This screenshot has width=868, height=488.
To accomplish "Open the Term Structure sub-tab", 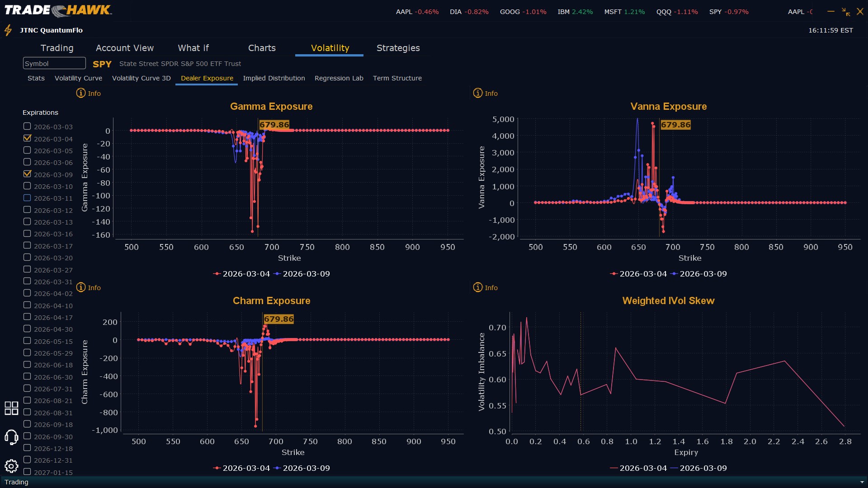I will tap(397, 78).
